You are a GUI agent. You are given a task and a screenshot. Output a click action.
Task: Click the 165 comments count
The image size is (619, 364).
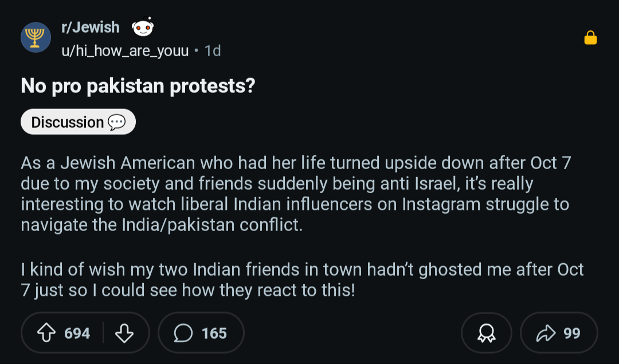pyautogui.click(x=214, y=333)
